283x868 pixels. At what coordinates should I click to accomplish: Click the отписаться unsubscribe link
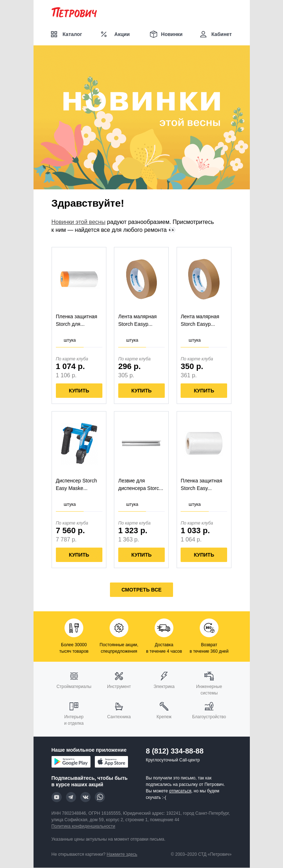[180, 791]
